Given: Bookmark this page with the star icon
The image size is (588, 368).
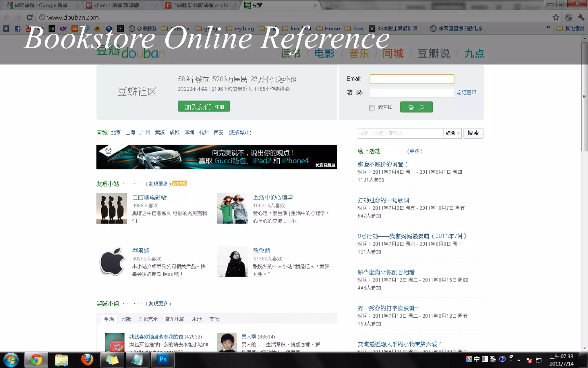Looking at the screenshot, I should [x=556, y=17].
